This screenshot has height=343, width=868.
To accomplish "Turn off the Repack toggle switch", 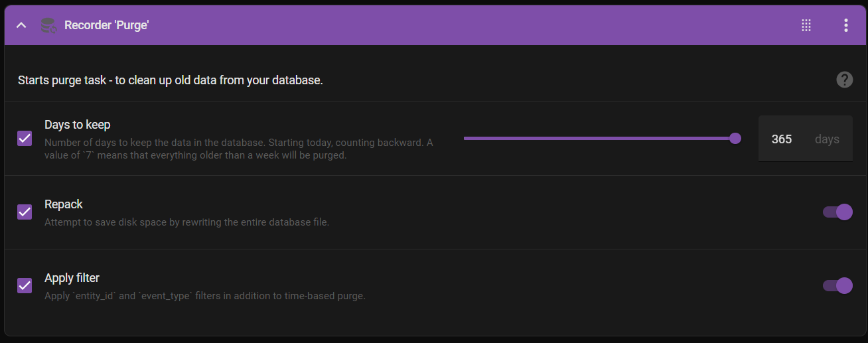I will (x=837, y=212).
